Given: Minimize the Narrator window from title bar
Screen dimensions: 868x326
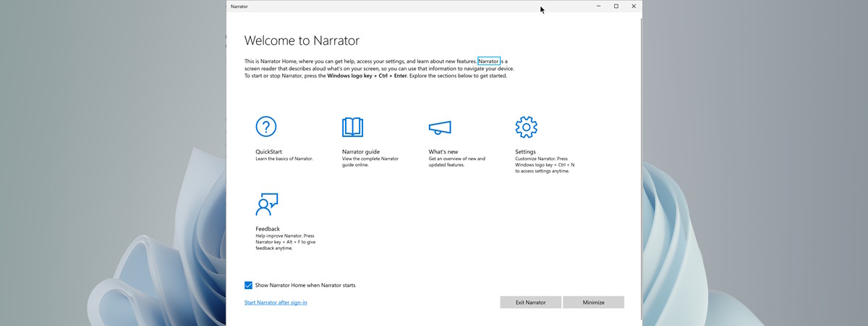Looking at the screenshot, I should tap(599, 6).
